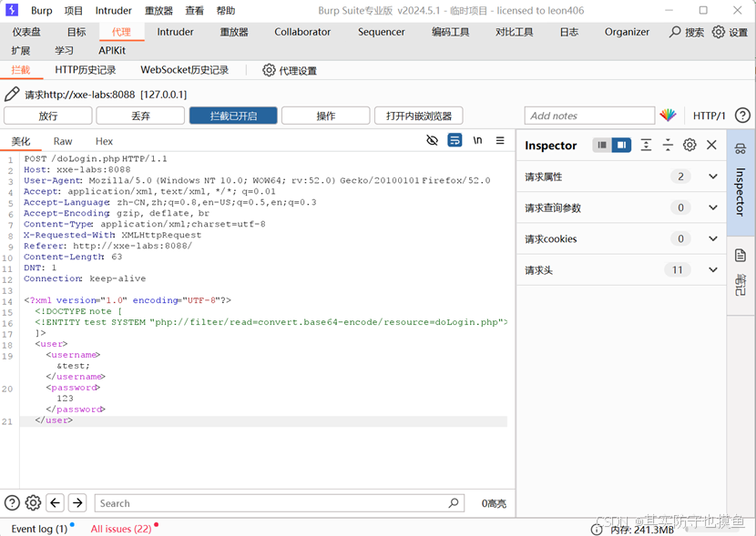Open the 项目 menu

point(73,11)
